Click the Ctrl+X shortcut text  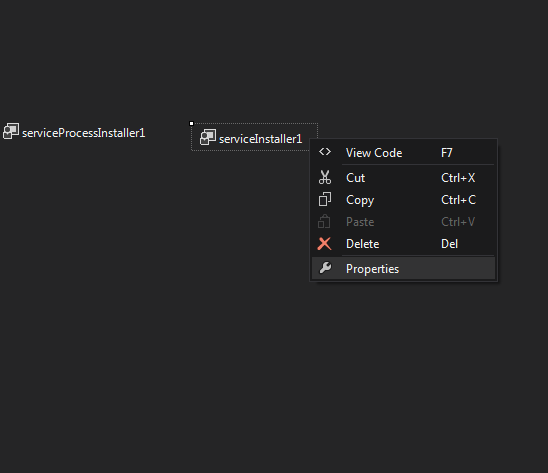pos(458,178)
